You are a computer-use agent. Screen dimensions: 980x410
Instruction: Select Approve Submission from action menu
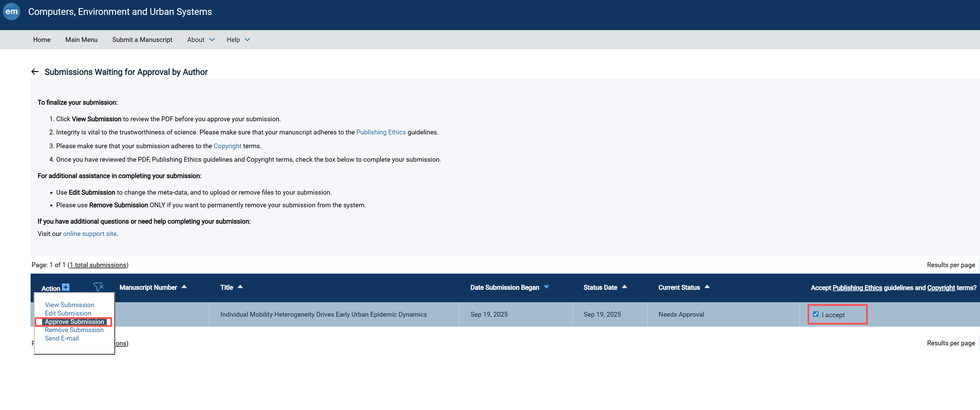pyautogui.click(x=74, y=322)
